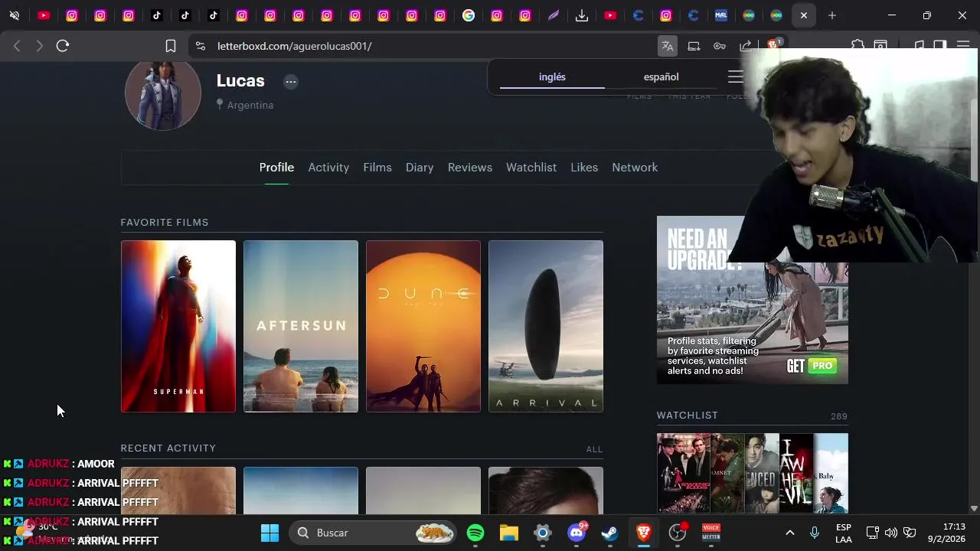Open site information icon beside the URL
Image resolution: width=980 pixels, height=551 pixels.
(201, 46)
